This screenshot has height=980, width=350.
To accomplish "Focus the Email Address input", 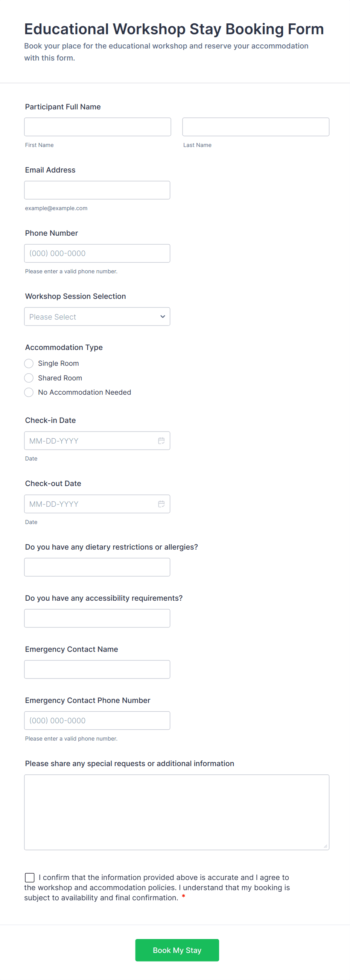I will [x=97, y=190].
